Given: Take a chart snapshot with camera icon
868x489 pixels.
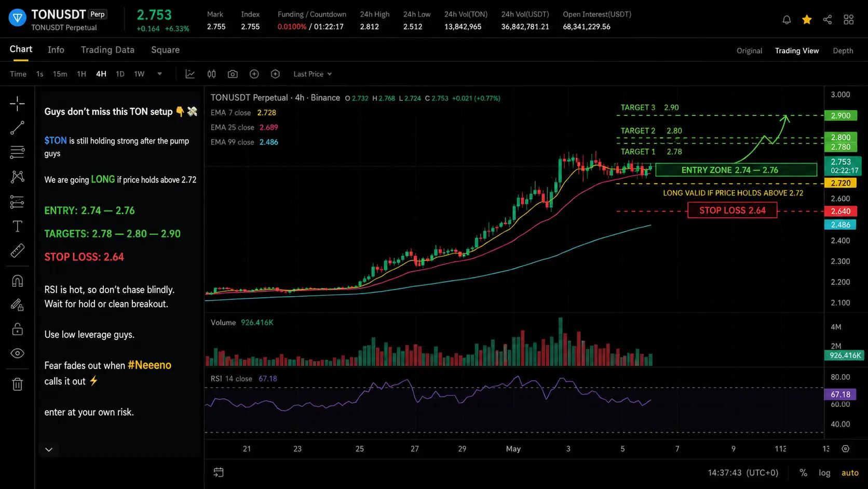Looking at the screenshot, I should click(x=233, y=74).
